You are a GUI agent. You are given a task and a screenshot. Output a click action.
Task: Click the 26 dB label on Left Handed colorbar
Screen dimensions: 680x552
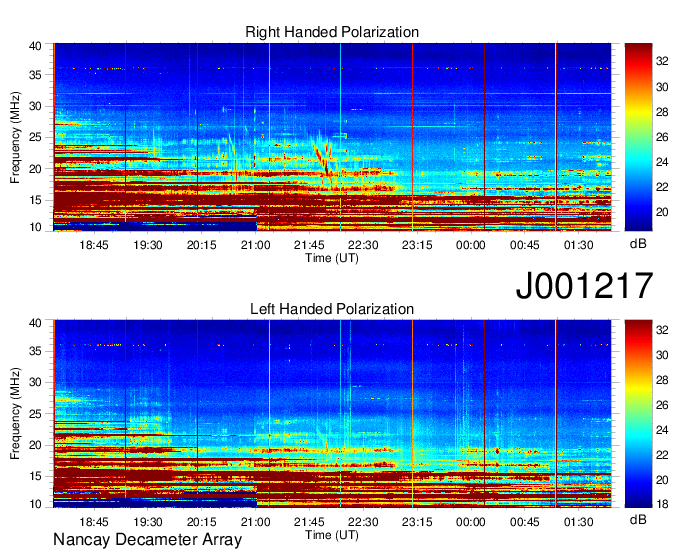coord(662,405)
